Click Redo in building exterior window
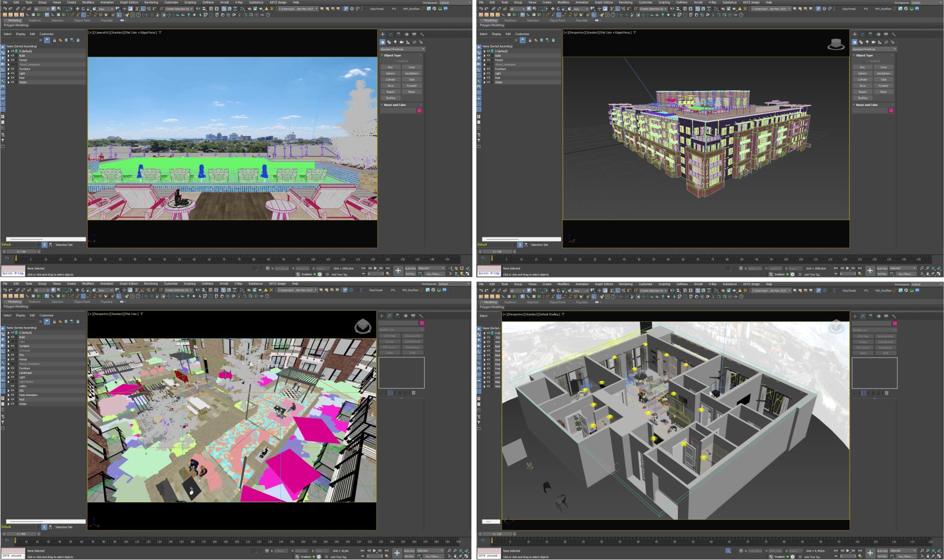 tap(486, 9)
